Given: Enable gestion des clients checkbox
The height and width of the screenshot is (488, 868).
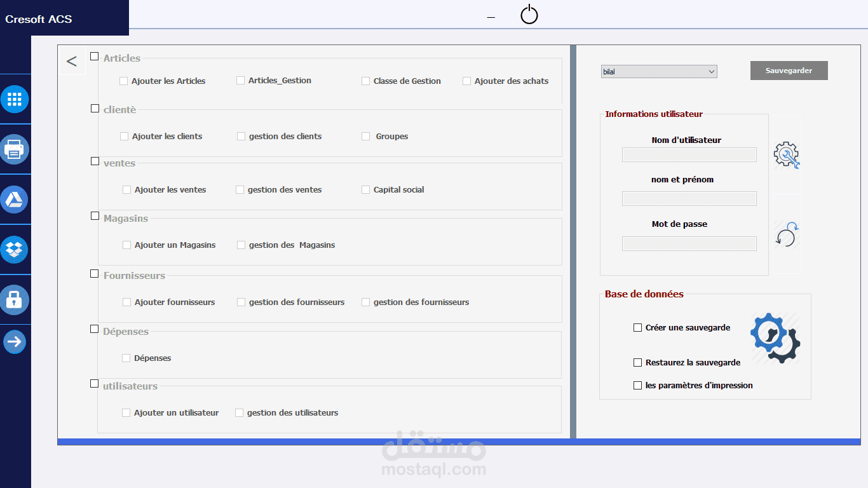Looking at the screenshot, I should (x=241, y=137).
